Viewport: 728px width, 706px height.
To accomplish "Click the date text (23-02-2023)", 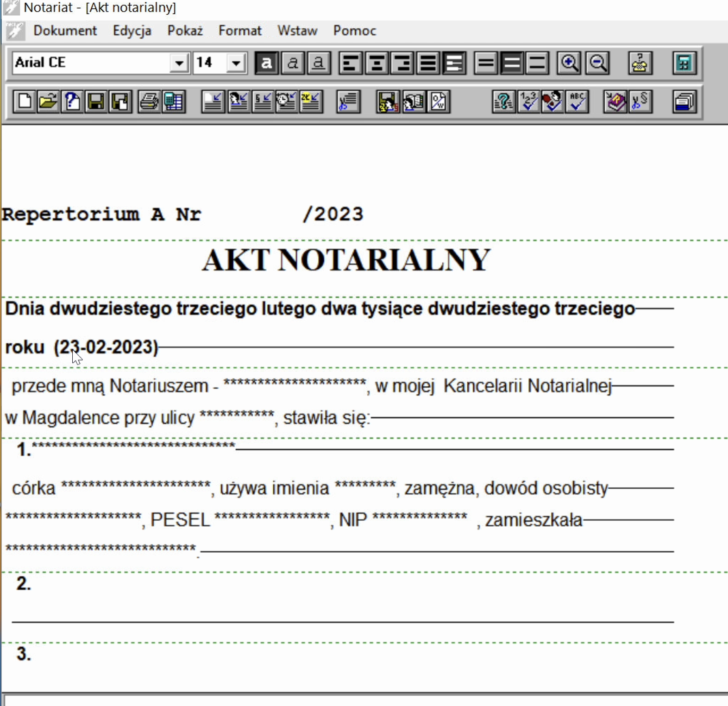I will 106,347.
